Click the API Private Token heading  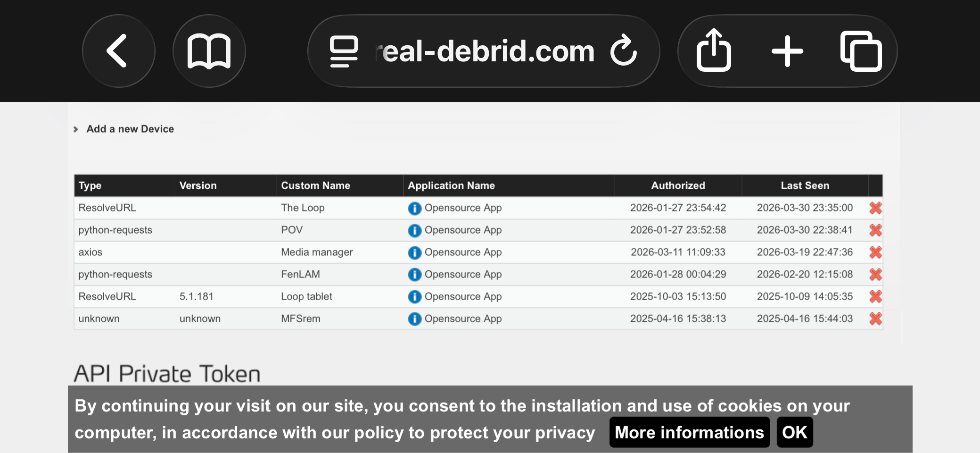tap(167, 374)
